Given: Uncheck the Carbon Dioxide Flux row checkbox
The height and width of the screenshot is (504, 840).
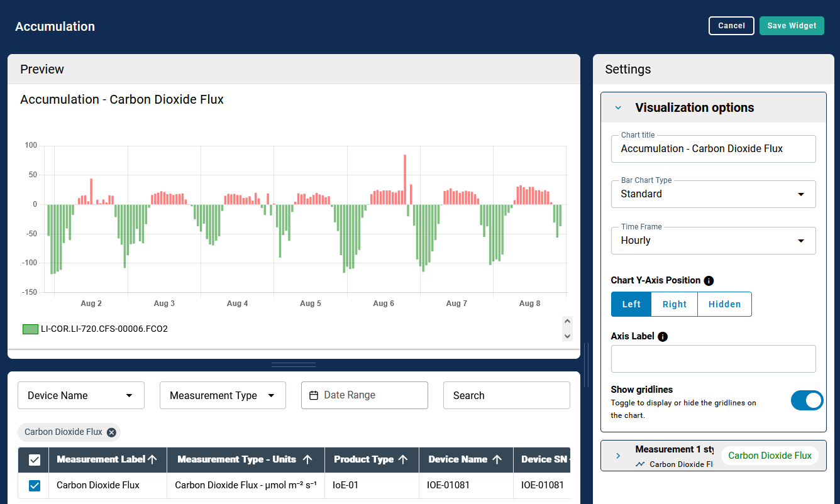Looking at the screenshot, I should [x=35, y=485].
